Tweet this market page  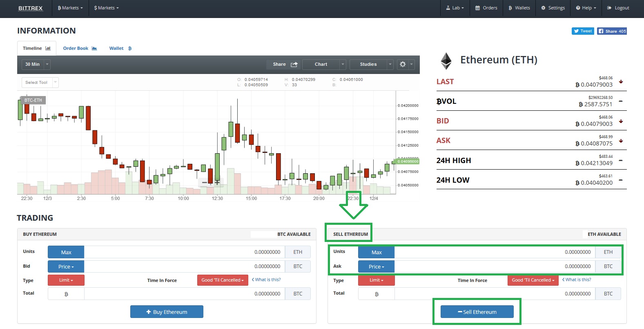click(583, 31)
